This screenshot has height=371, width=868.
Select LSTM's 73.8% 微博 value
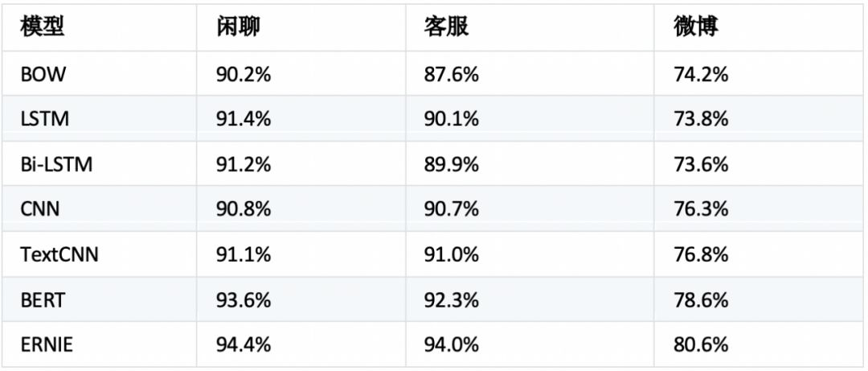(702, 119)
